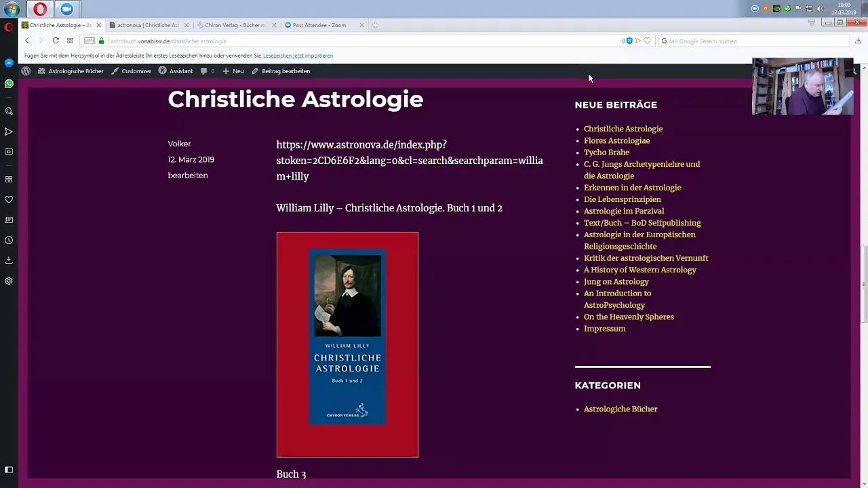Open comments bubble in admin bar
Image resolution: width=868 pixels, height=488 pixels.
point(208,70)
